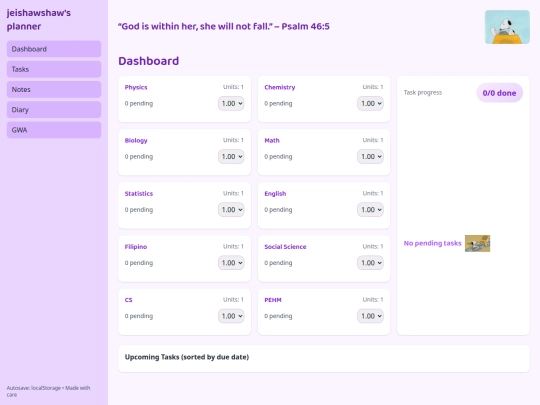Click the Psalm 46:5 quote text
Viewport: 540px width, 405px height.
pos(224,26)
